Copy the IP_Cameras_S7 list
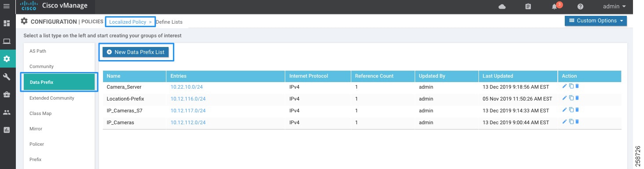Viewport: 644px width, 169px height. click(571, 110)
